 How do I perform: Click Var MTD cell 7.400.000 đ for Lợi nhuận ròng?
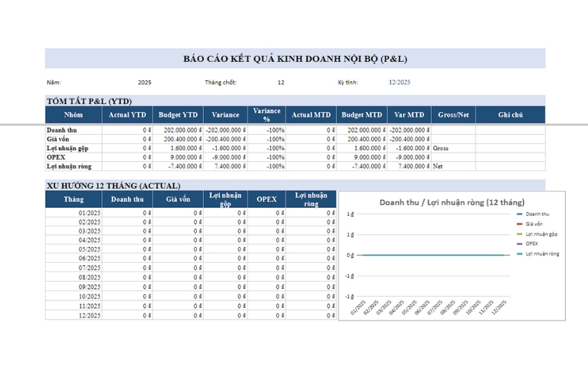tap(409, 166)
